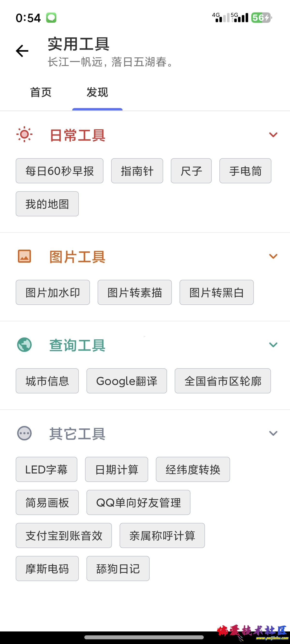This screenshot has height=644, width=290.
Task: Tap the picture icon beside 图片工具
Action: click(24, 256)
